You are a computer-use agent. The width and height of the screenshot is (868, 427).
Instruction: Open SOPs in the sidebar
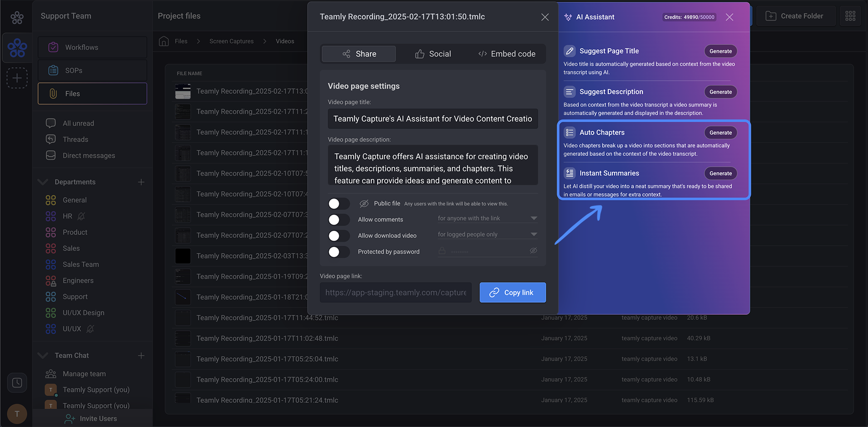coord(92,71)
